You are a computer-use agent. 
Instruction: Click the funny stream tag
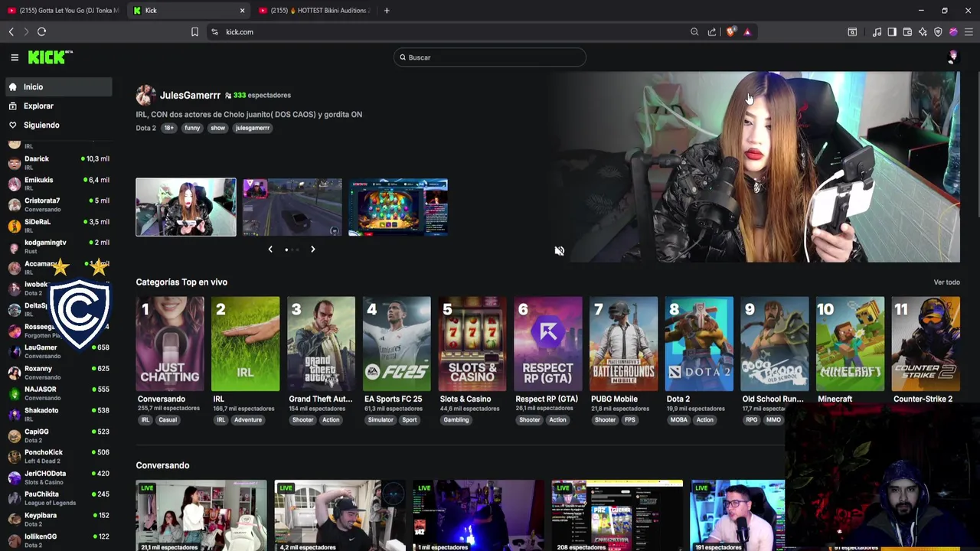coord(192,128)
